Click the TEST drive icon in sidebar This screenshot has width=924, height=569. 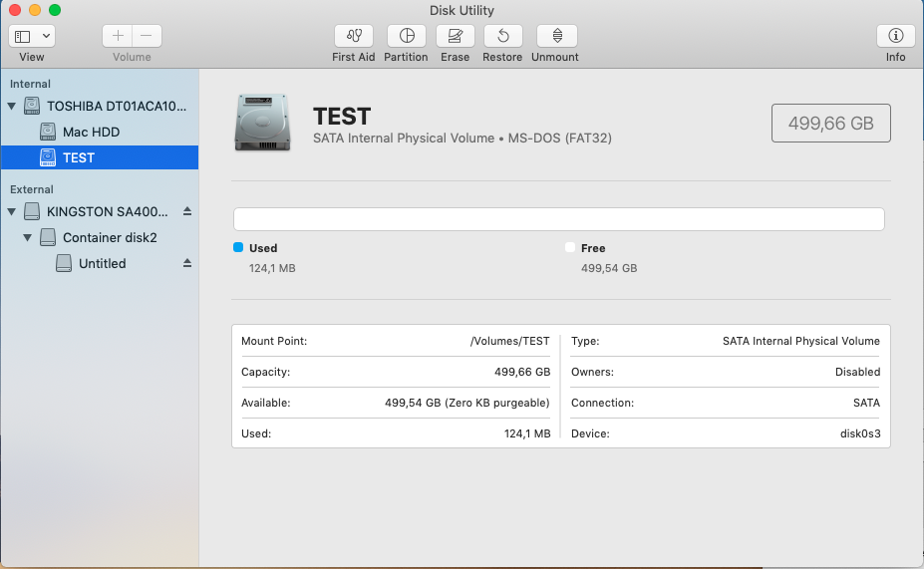(x=48, y=157)
